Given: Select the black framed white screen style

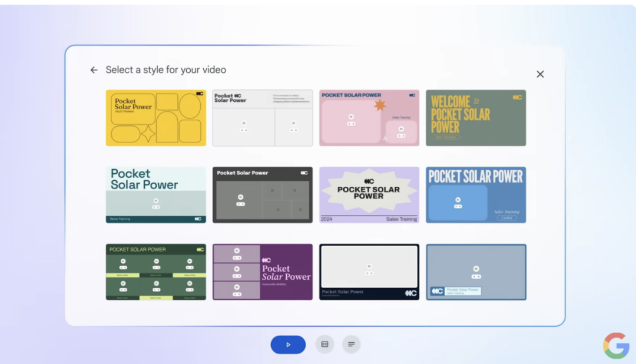Looking at the screenshot, I should 369,272.
